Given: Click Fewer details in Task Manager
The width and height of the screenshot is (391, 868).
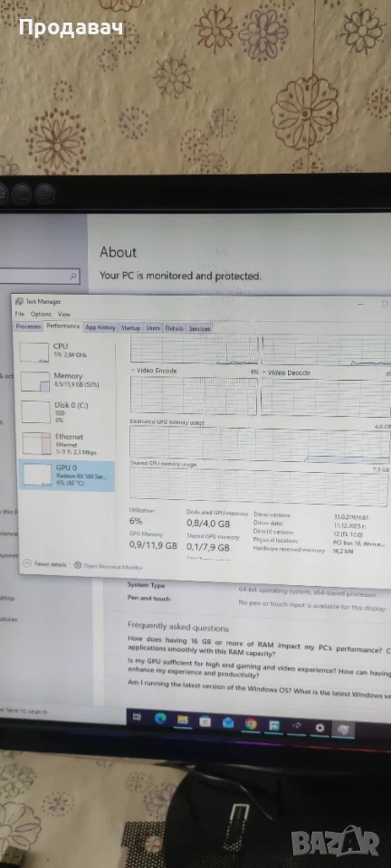Looking at the screenshot, I should click(x=51, y=564).
